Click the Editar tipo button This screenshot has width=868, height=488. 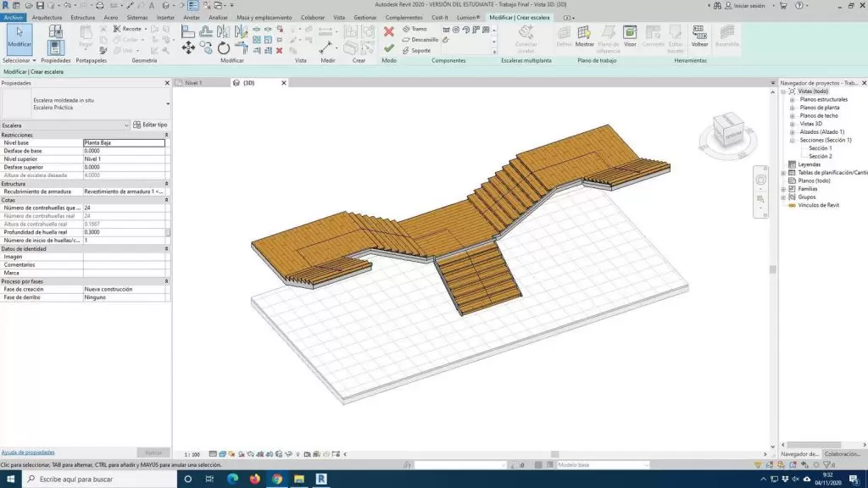pos(150,125)
